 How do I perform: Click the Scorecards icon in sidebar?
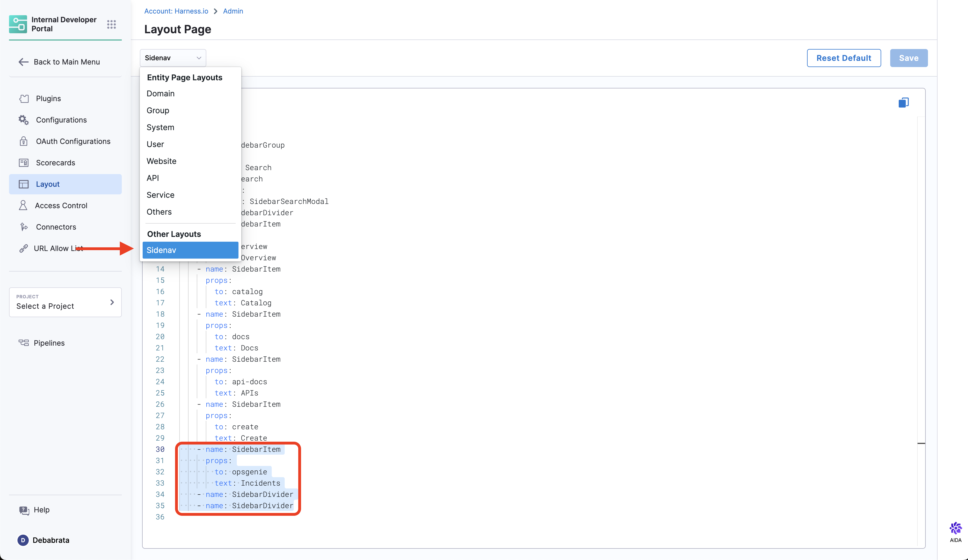pyautogui.click(x=24, y=163)
